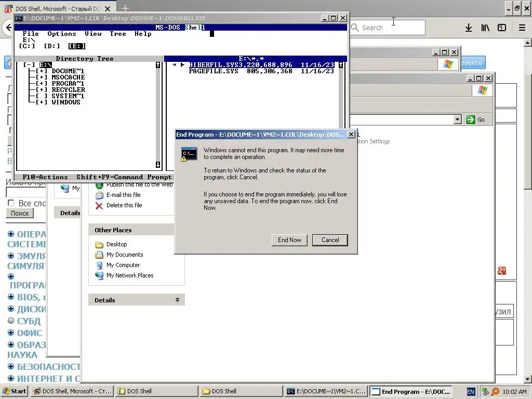Switch to DOS Shell Microsoft taskbar item
The height and width of the screenshot is (399, 532).
72,391
